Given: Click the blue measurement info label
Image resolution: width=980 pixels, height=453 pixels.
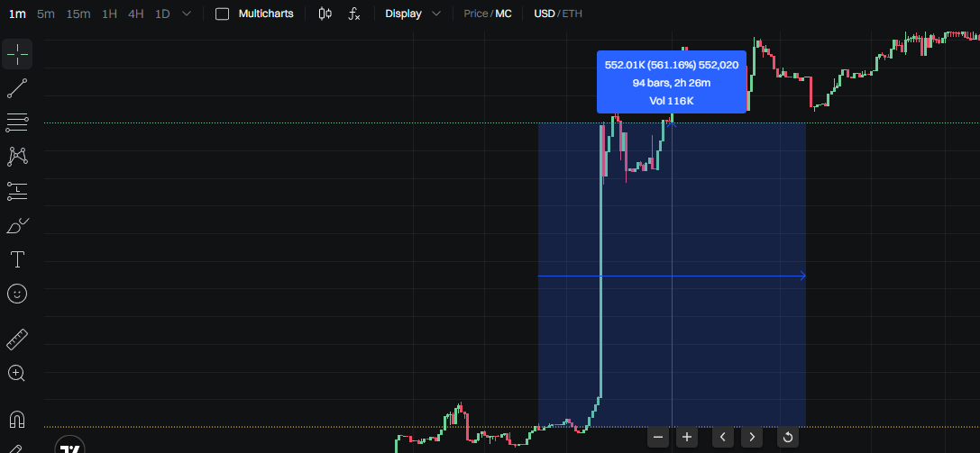Looking at the screenshot, I should (672, 82).
